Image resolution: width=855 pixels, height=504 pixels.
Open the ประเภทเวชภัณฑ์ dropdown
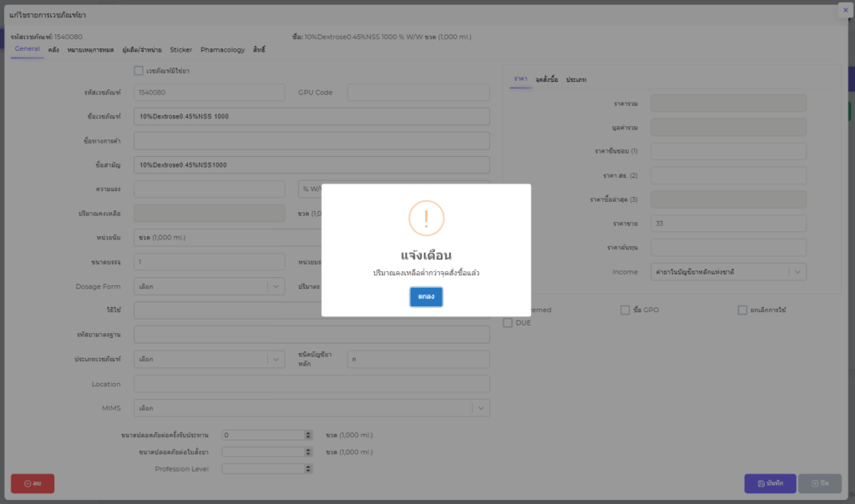pyautogui.click(x=276, y=360)
